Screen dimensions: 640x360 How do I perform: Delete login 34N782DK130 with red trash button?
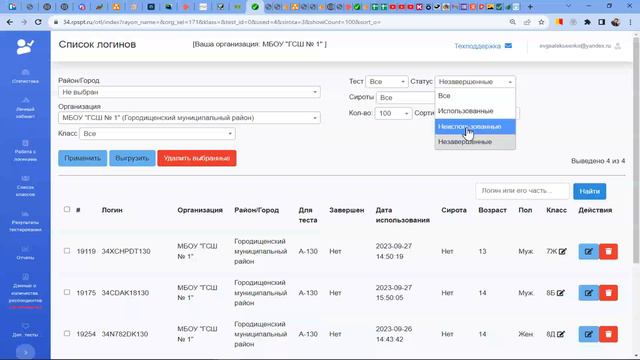click(x=608, y=334)
